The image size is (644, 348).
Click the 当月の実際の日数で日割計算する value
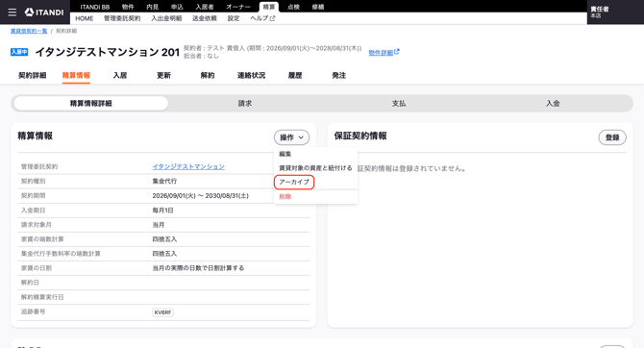pyautogui.click(x=198, y=268)
